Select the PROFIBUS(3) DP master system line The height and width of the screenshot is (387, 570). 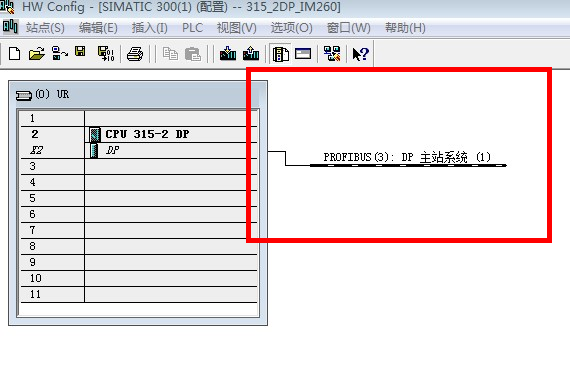[408, 165]
